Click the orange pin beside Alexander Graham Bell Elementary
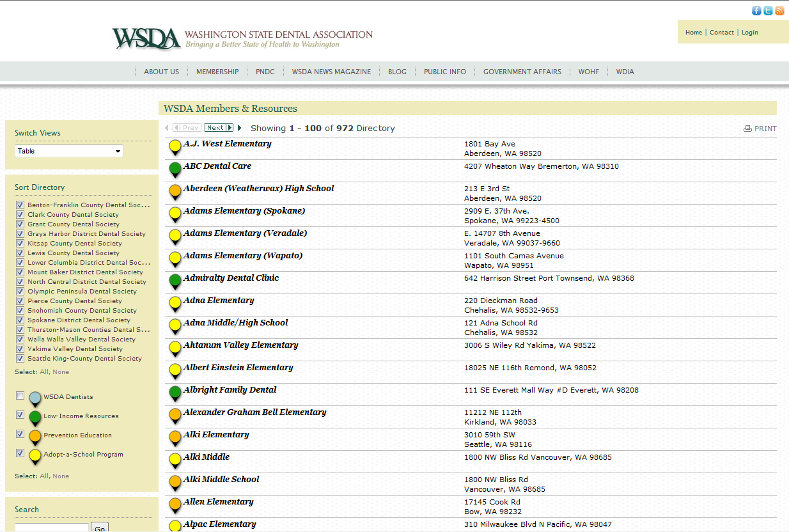This screenshot has width=789, height=532. [175, 416]
